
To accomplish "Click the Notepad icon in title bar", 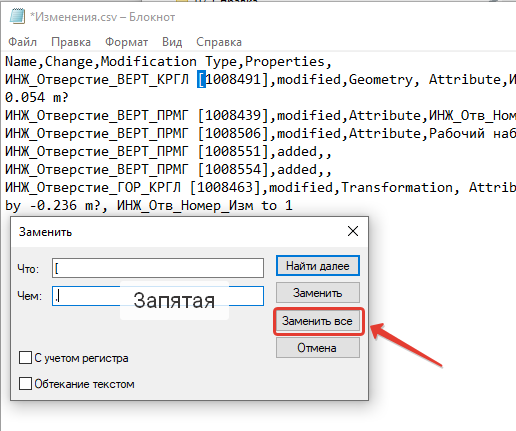I will tap(17, 16).
